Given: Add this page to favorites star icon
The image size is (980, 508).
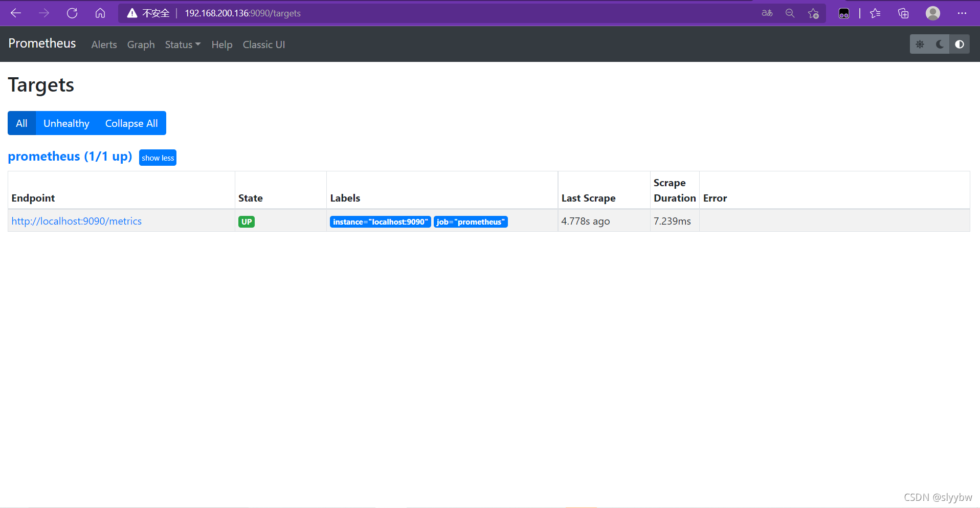Looking at the screenshot, I should (813, 13).
